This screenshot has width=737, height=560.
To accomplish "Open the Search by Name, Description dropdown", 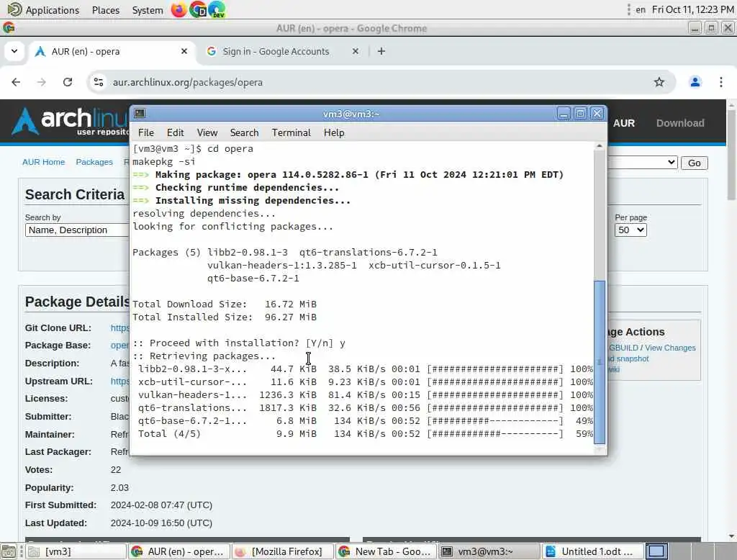I will 77,230.
